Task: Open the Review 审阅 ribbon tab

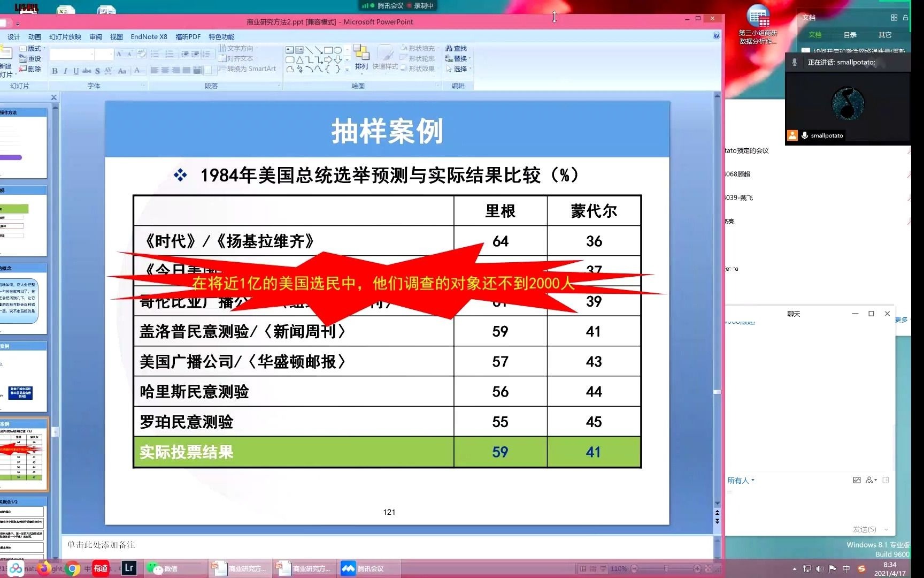Action: [x=96, y=37]
